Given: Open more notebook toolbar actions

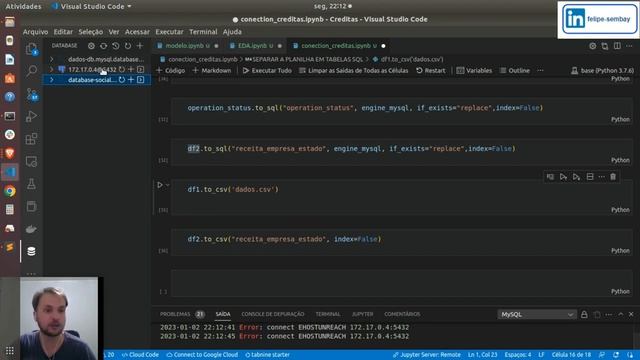Looking at the screenshot, I should pyautogui.click(x=540, y=70).
